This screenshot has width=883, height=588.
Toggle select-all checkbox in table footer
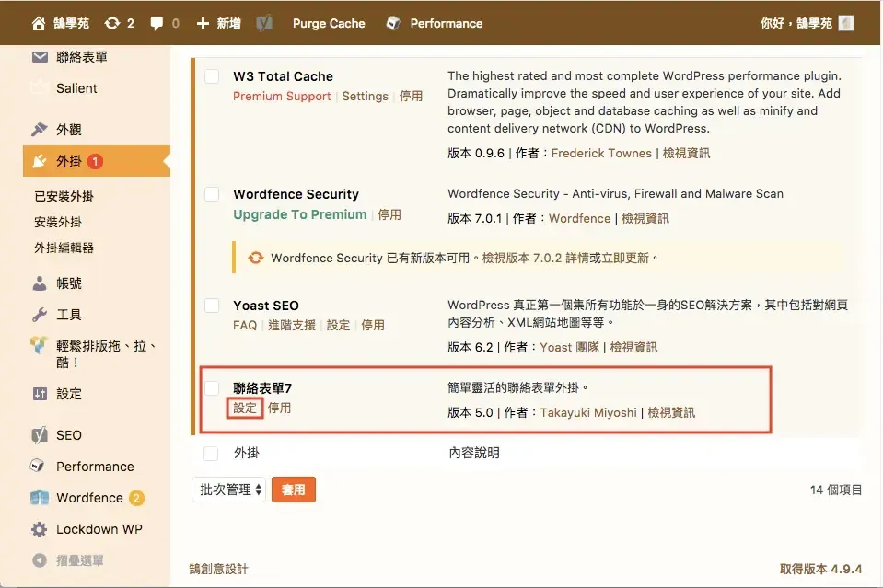211,454
